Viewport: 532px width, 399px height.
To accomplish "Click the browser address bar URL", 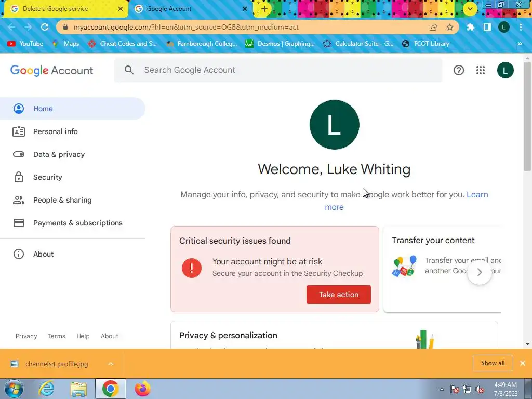I will tap(186, 27).
